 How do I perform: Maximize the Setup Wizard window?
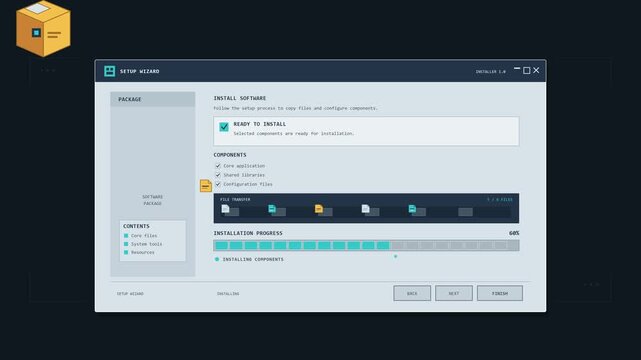[527, 71]
